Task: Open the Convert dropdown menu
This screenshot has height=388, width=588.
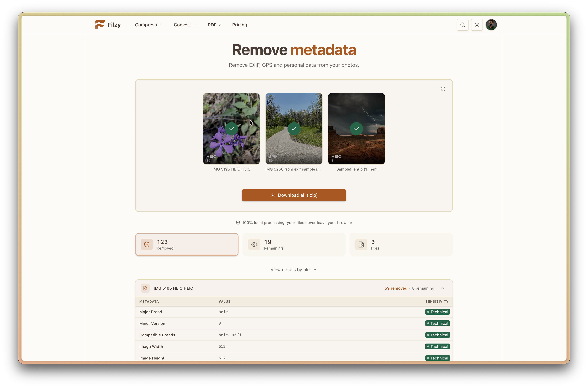Action: click(x=184, y=25)
